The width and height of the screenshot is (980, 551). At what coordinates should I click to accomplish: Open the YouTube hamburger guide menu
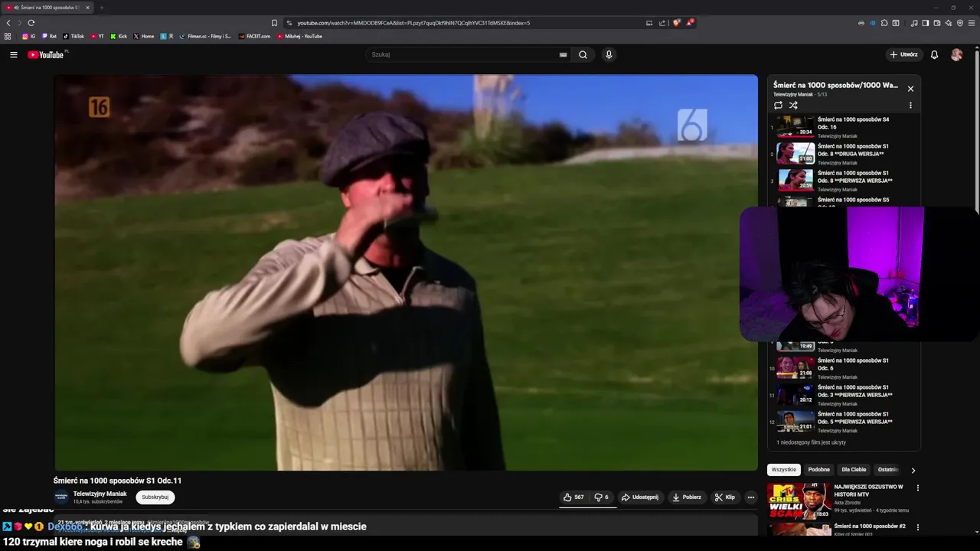click(13, 54)
